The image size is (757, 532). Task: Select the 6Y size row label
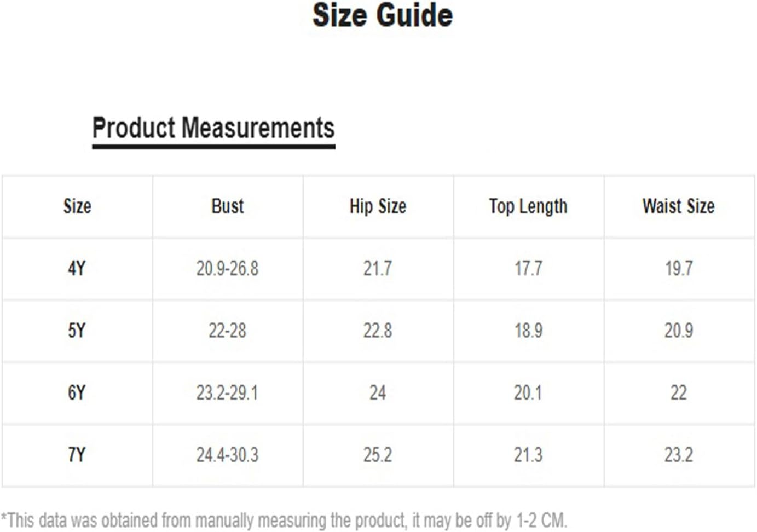pyautogui.click(x=77, y=393)
